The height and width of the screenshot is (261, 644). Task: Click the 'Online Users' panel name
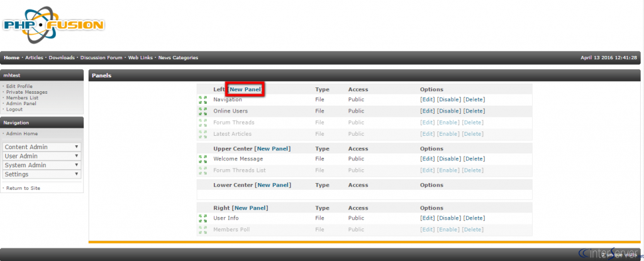click(230, 111)
